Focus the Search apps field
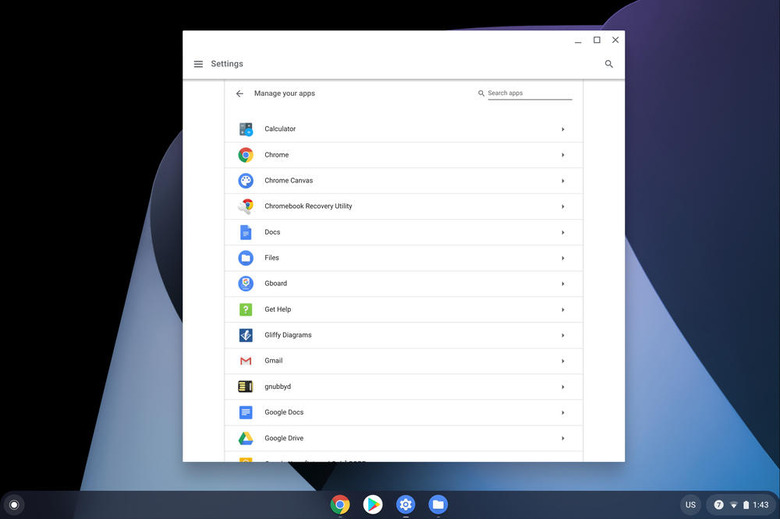This screenshot has width=780, height=519. (x=529, y=93)
